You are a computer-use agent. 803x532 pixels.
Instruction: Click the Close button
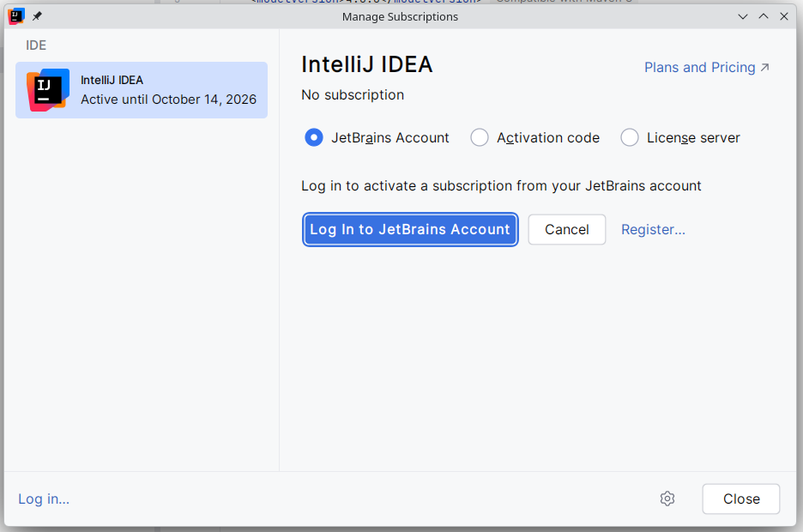coord(741,499)
